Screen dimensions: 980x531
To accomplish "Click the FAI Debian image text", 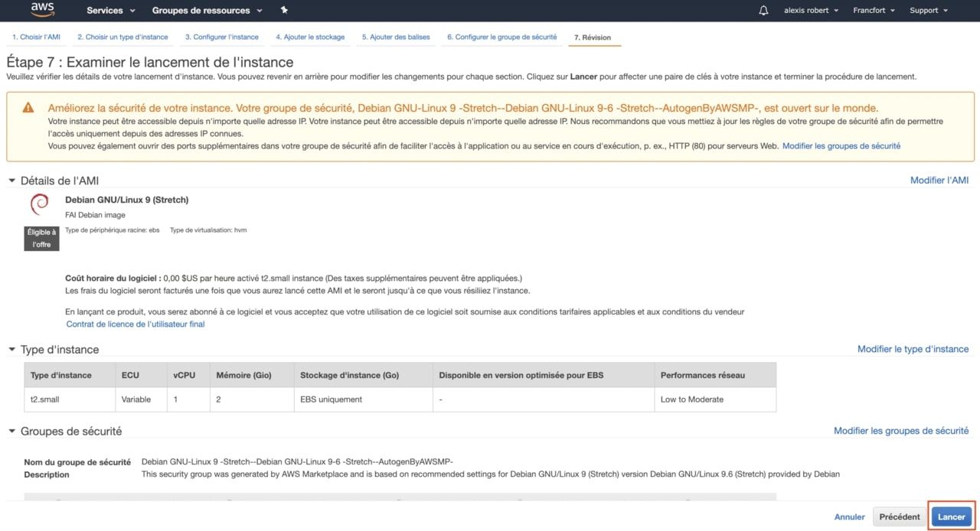I will click(95, 215).
